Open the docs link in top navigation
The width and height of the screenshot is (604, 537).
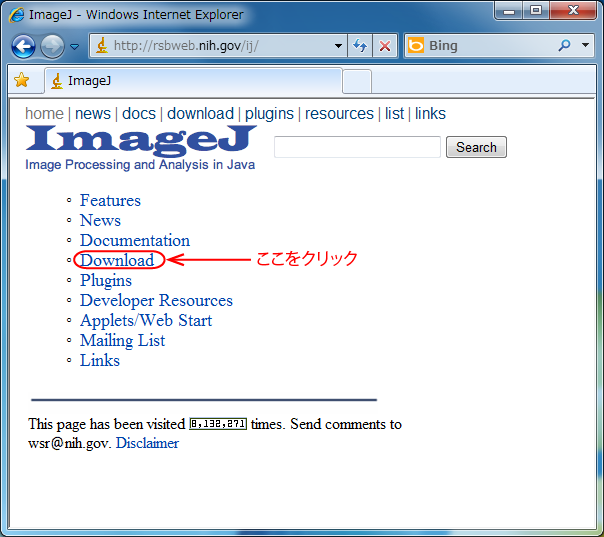(x=139, y=114)
